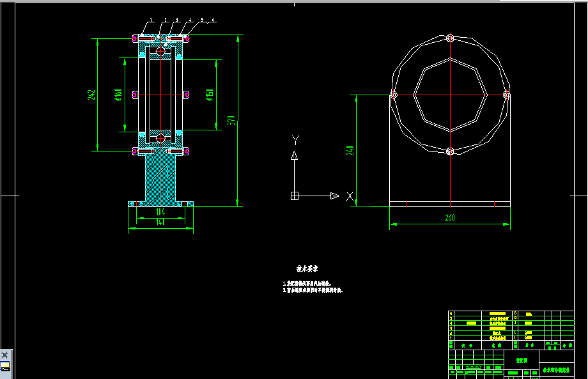The width and height of the screenshot is (588, 379).
Task: Select technical requirement line 1
Action: pyautogui.click(x=307, y=284)
